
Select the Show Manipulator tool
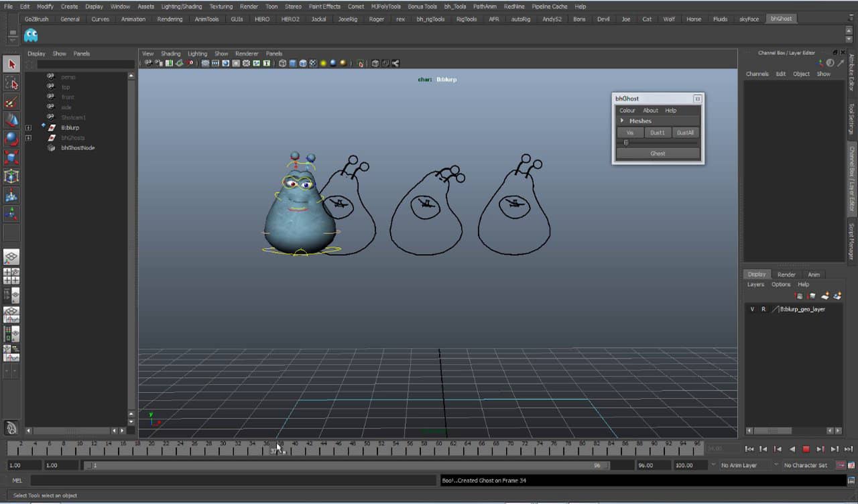tap(11, 214)
